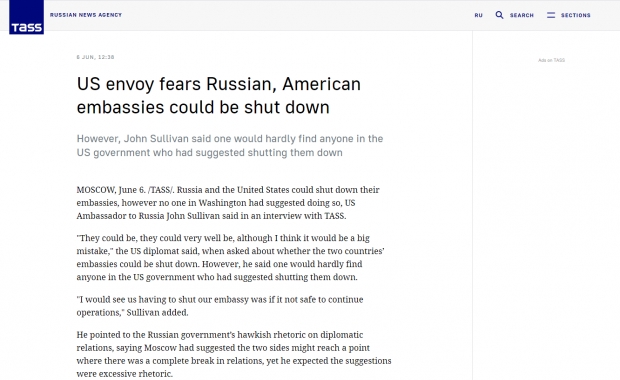This screenshot has height=380, width=620.
Task: Click the SEARCH label
Action: coord(522,15)
